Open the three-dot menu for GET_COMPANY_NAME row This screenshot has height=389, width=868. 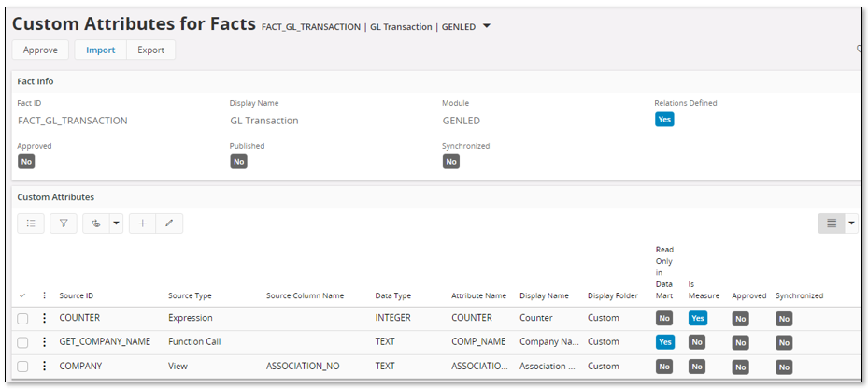(44, 342)
